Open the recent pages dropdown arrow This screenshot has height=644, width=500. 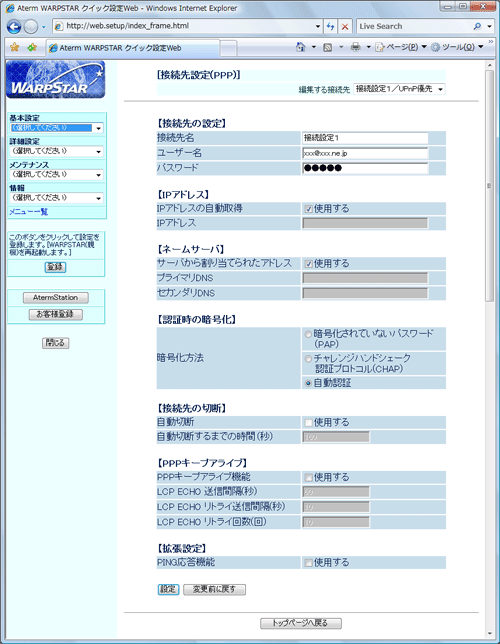coord(44,27)
